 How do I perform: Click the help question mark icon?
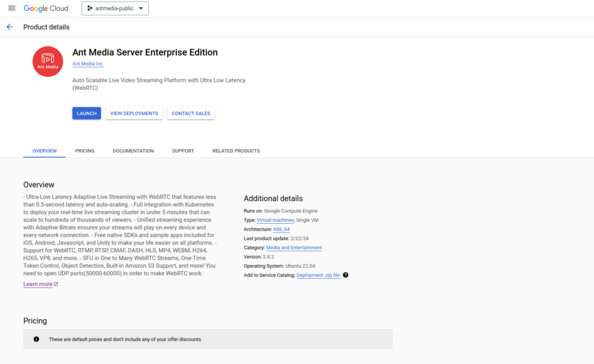point(346,275)
